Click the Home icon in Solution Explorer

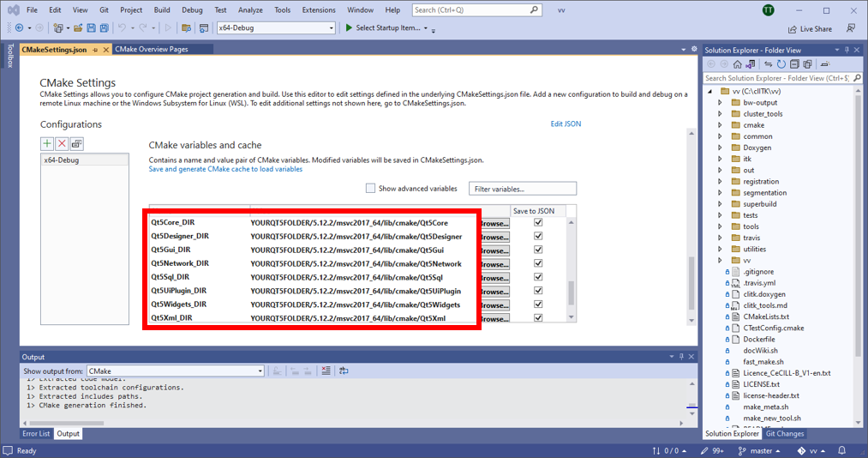pyautogui.click(x=738, y=64)
